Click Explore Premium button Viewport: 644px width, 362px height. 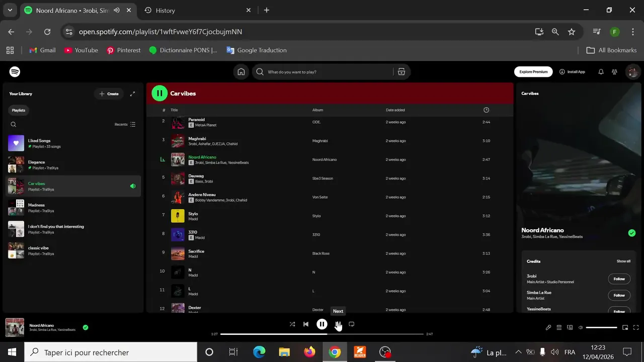click(x=533, y=72)
